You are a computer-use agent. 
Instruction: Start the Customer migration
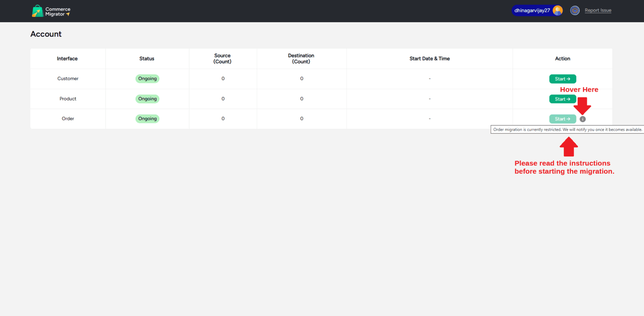point(562,79)
